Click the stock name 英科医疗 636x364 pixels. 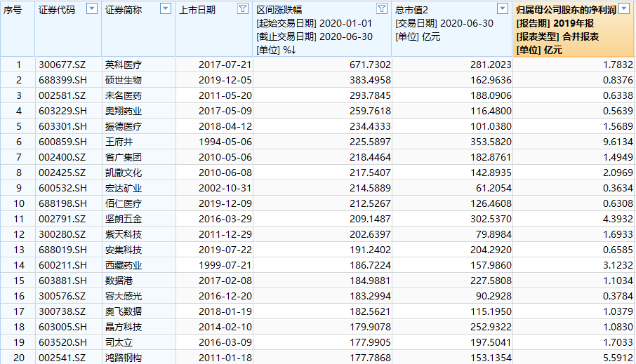tap(124, 65)
